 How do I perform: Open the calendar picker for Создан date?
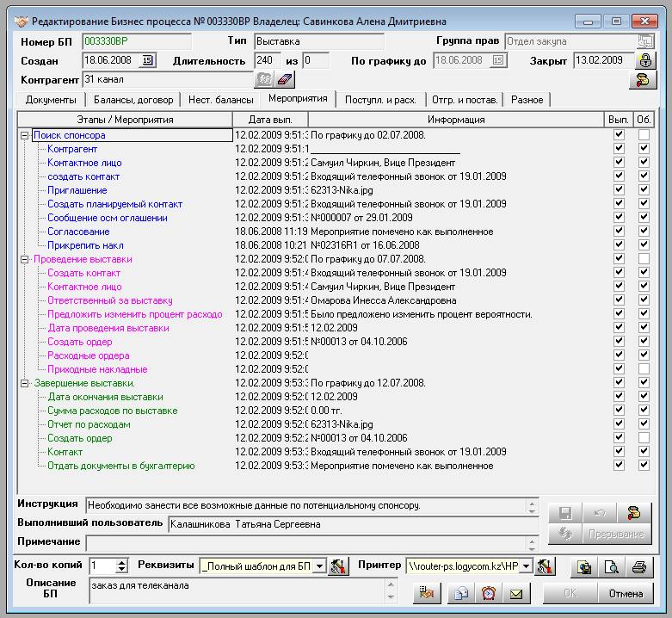(x=147, y=60)
